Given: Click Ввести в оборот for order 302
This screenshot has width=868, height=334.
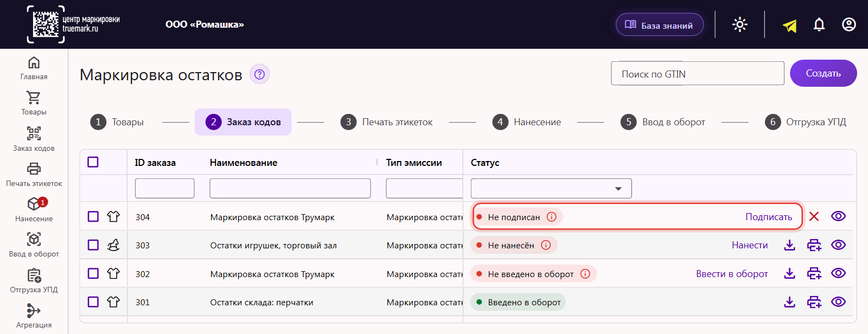Looking at the screenshot, I should 732,274.
